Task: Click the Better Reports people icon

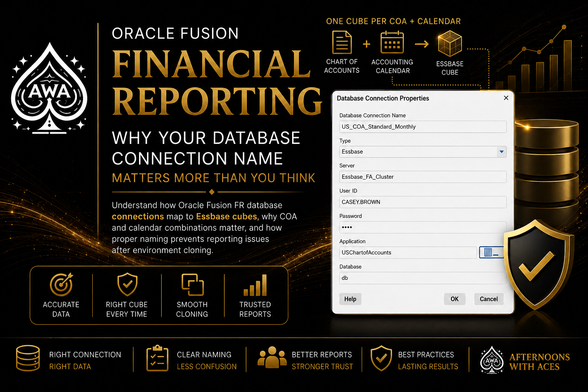Action: click(272, 357)
